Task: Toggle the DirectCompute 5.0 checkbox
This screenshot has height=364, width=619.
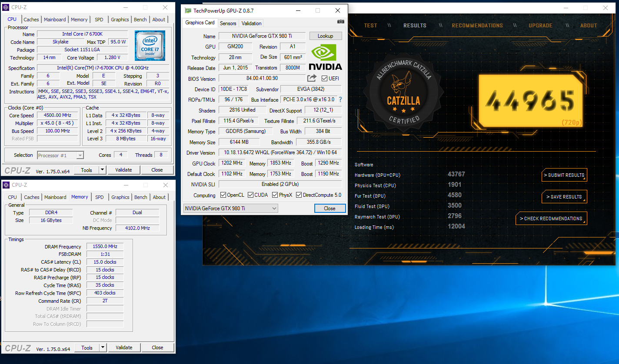Action: click(299, 195)
